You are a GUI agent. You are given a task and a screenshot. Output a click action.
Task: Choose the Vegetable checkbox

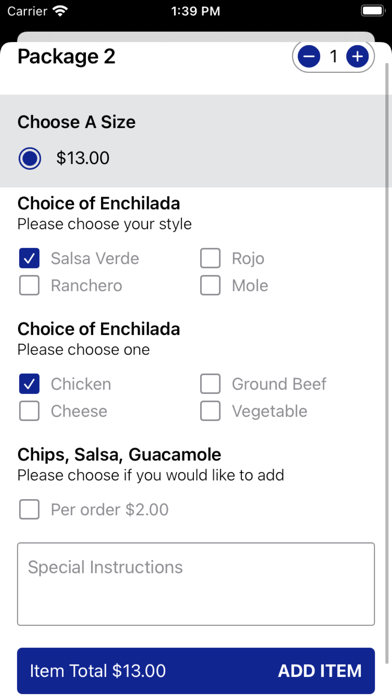210,411
